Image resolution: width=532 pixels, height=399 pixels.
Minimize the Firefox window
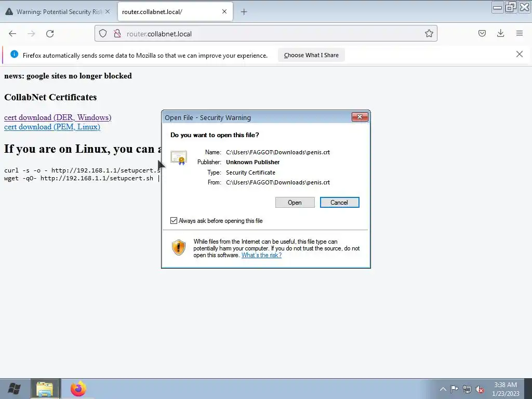pyautogui.click(x=497, y=7)
